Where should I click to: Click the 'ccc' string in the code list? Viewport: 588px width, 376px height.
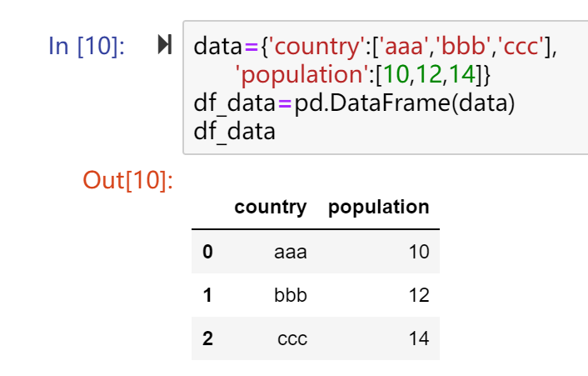[521, 46]
